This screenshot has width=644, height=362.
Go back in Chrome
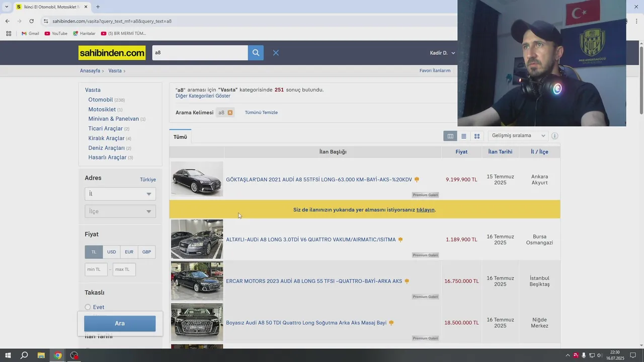tap(7, 21)
